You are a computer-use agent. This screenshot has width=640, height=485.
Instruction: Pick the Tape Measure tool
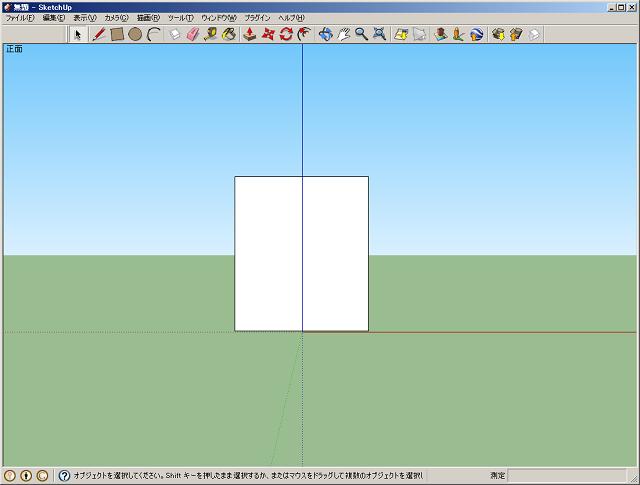point(210,34)
